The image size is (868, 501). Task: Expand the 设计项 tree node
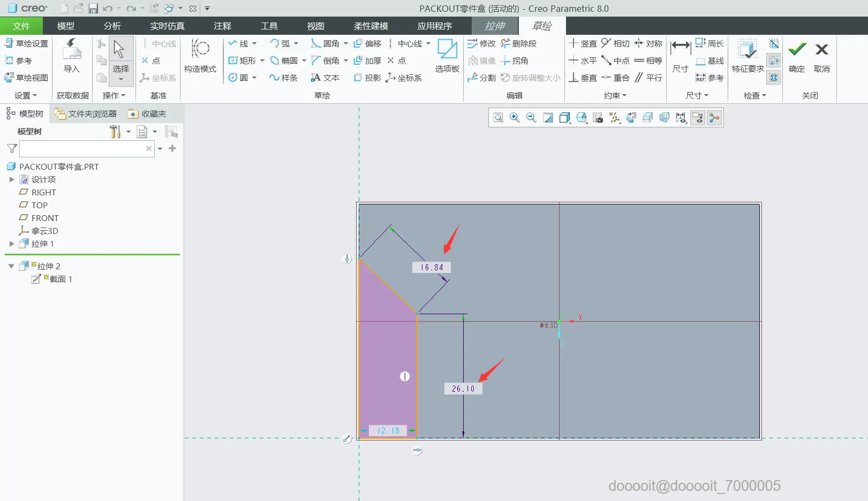[12, 179]
